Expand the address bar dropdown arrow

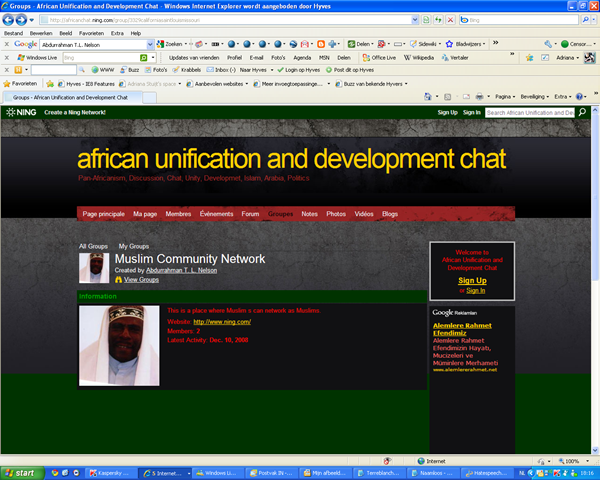pos(415,20)
